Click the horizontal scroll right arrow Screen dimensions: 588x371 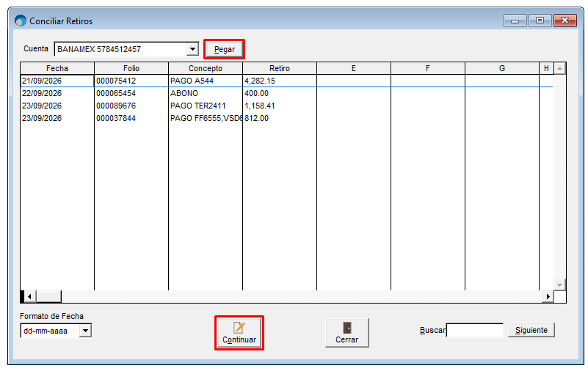[548, 296]
